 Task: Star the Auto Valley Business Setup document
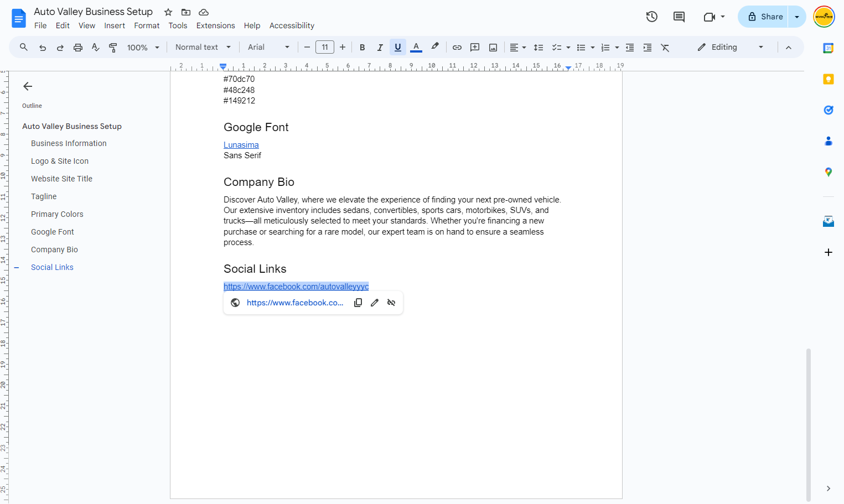point(168,12)
